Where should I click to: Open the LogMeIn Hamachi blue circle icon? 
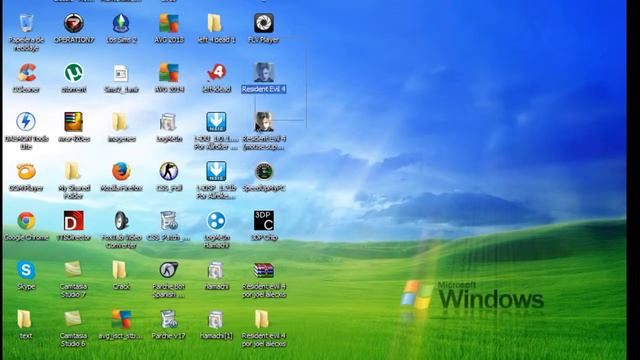[216, 221]
